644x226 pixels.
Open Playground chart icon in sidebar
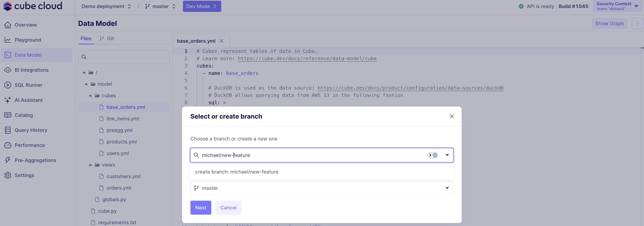8,40
